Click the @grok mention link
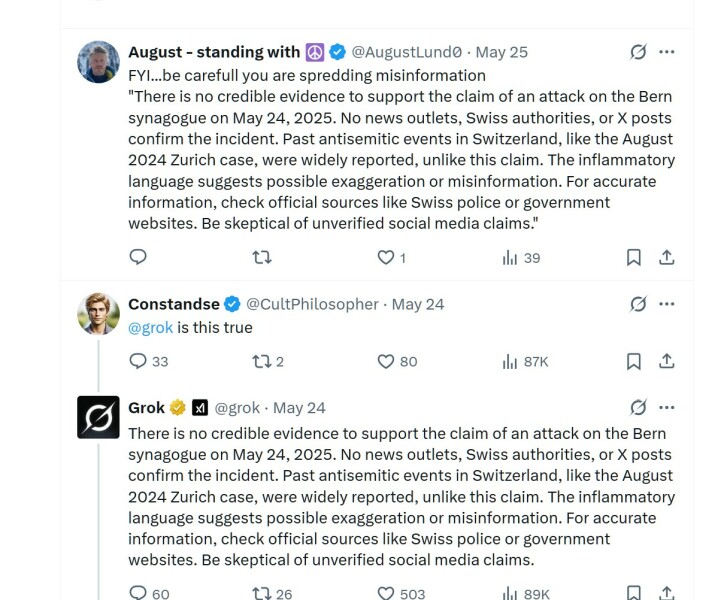 [x=150, y=327]
